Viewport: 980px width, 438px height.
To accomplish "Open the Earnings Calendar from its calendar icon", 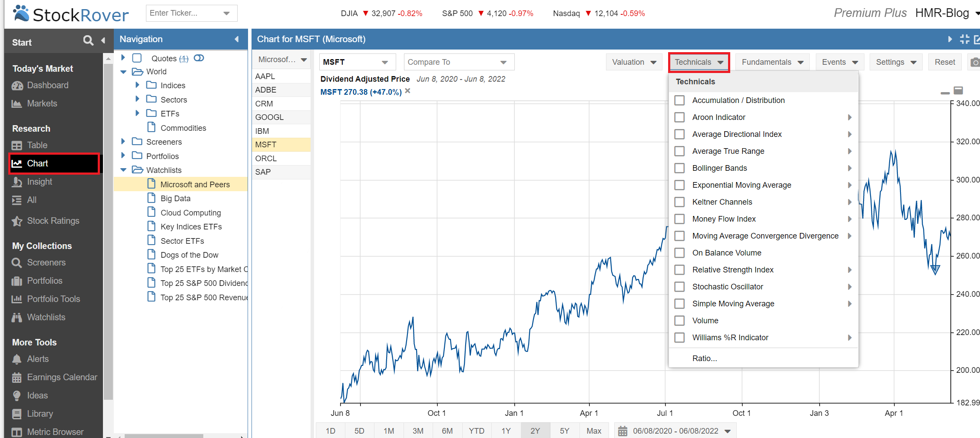I will [x=17, y=378].
